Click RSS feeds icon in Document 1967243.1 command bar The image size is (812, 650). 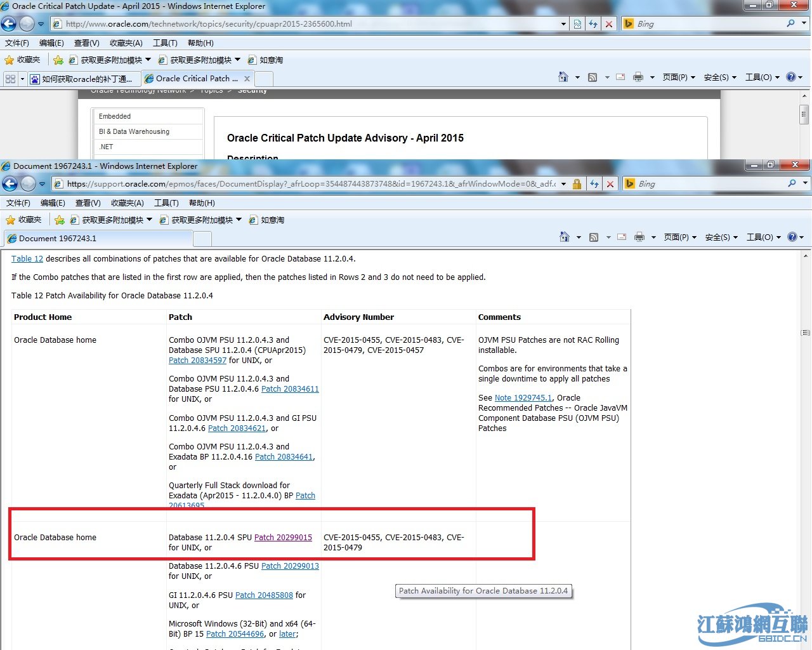click(594, 237)
